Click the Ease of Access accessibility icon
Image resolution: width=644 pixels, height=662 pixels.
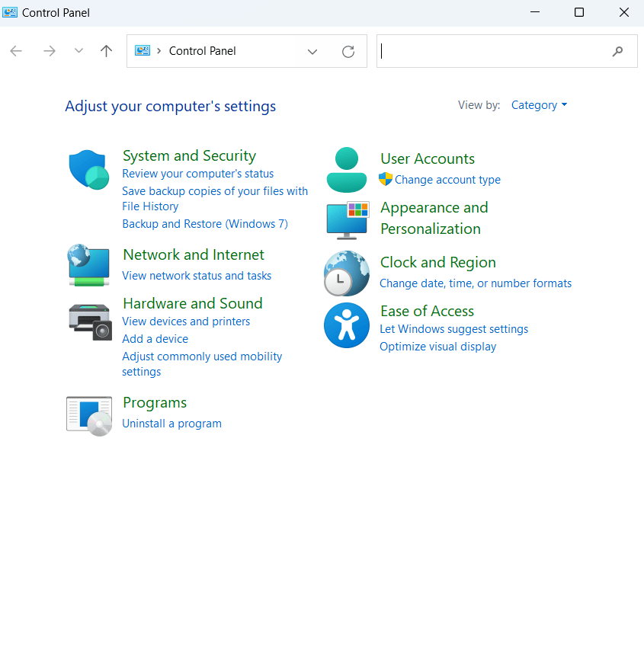[x=347, y=325]
